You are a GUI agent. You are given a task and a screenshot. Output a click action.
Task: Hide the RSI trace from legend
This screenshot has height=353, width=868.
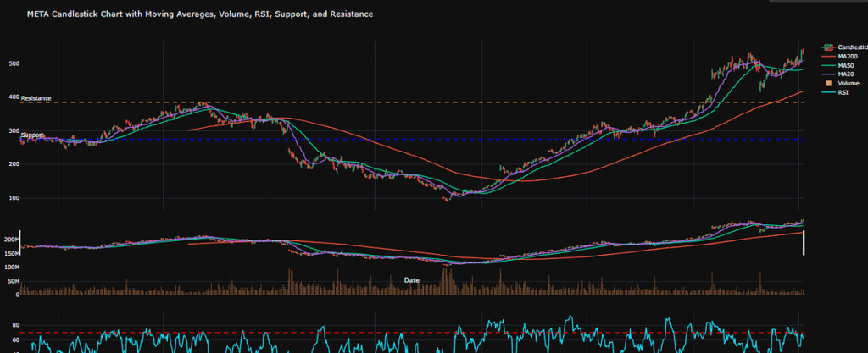(x=843, y=93)
